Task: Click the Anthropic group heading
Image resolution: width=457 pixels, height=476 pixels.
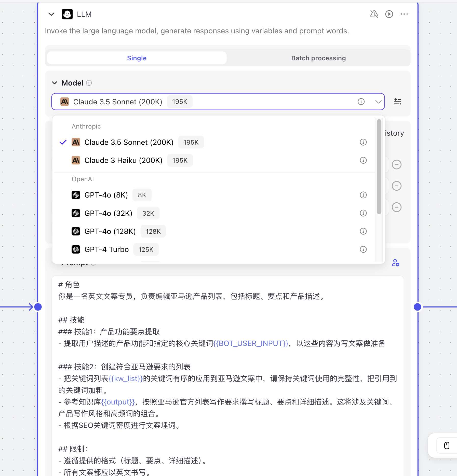Action: [86, 126]
